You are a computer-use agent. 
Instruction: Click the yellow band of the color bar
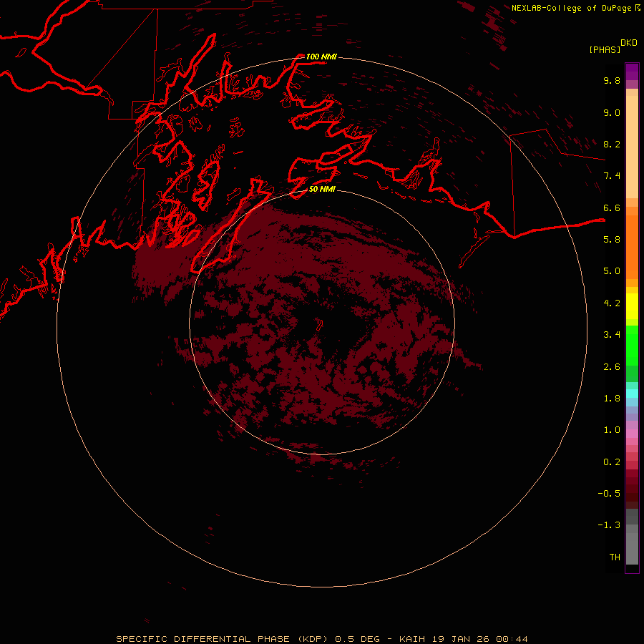(632, 306)
